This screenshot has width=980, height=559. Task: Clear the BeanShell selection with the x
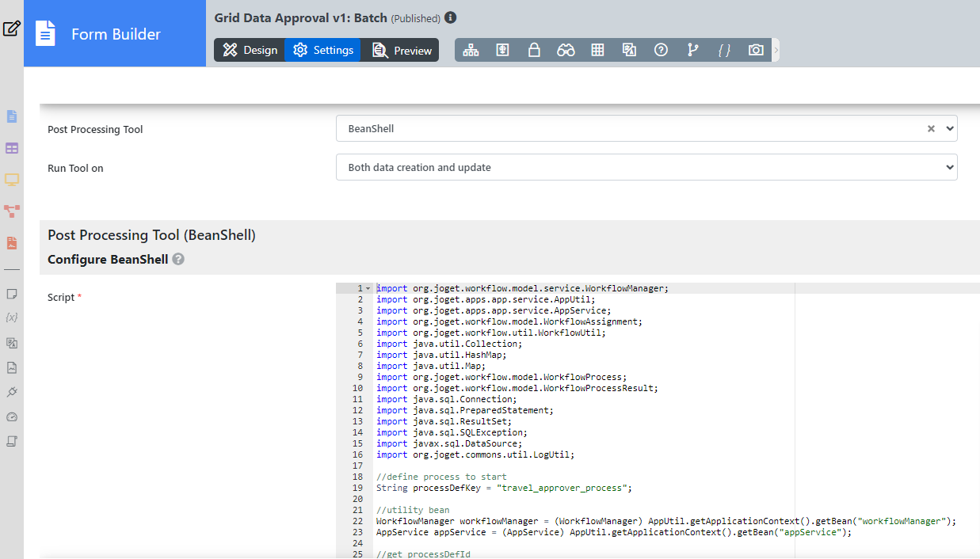coord(931,128)
